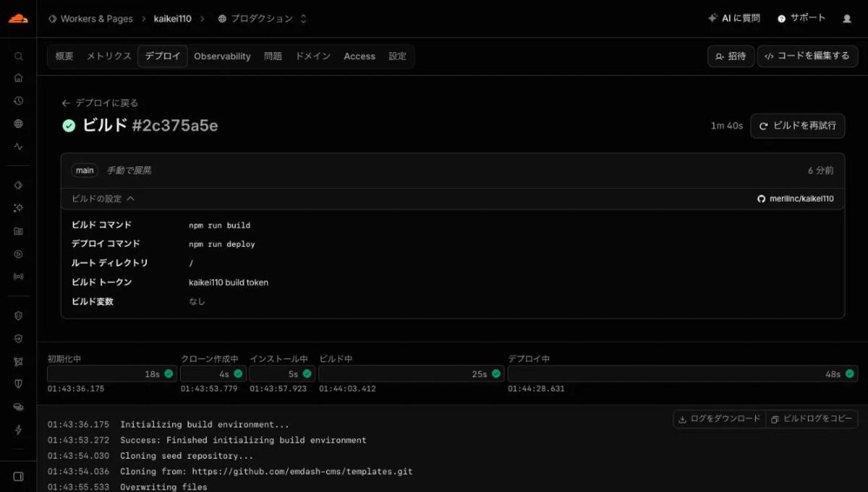Open the sidebar search icon
Viewport: 868px width, 492px height.
[19, 56]
